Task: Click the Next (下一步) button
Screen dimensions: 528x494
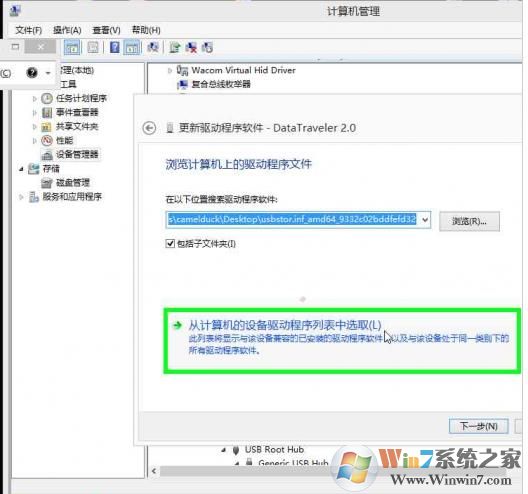Action: (478, 426)
